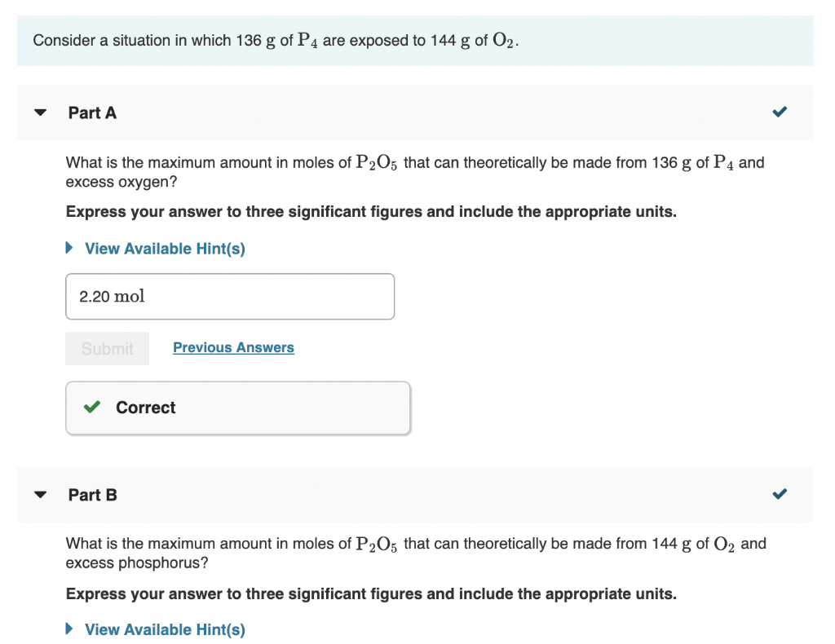Open Previous Answers for Part A
The image size is (835, 644).
tap(233, 347)
